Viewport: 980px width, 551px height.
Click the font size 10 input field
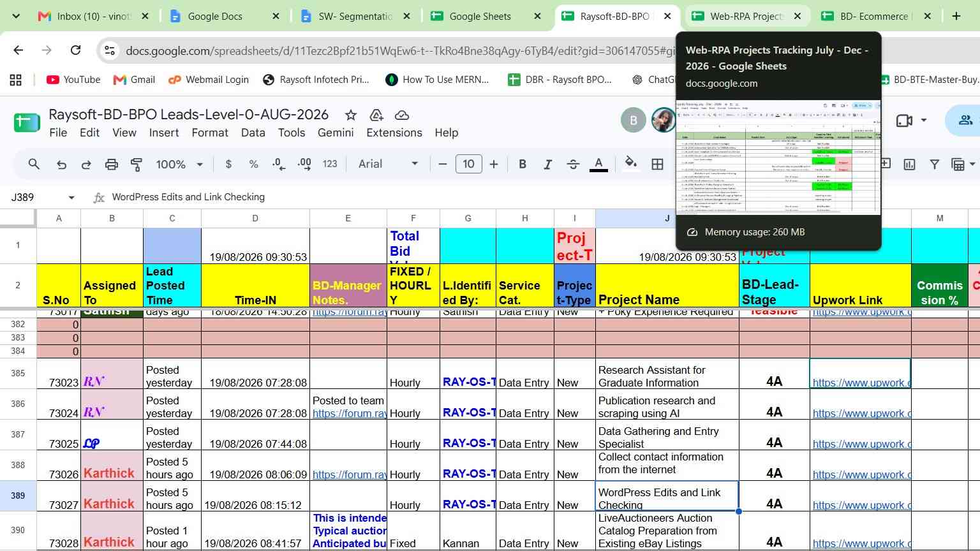tap(468, 164)
